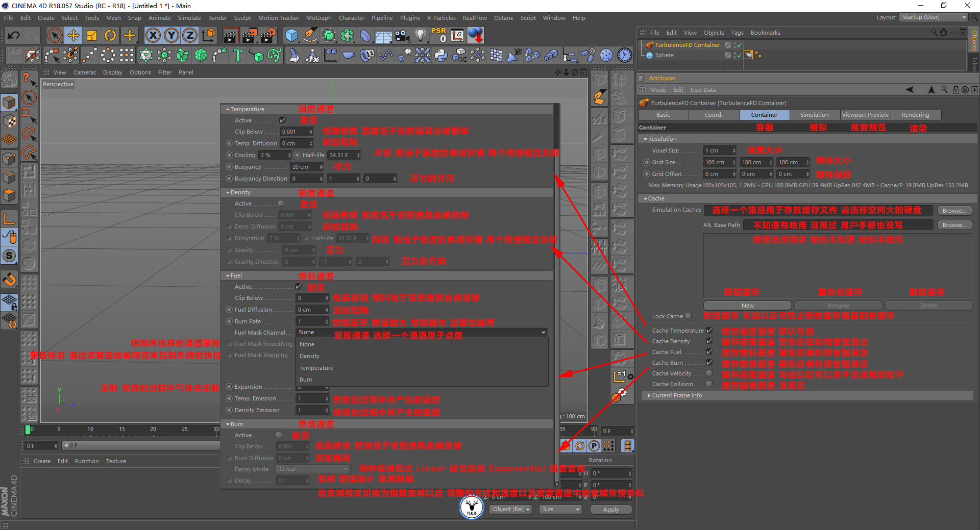Click Browse for Simulation Caches
The image size is (980, 530).
click(x=954, y=211)
